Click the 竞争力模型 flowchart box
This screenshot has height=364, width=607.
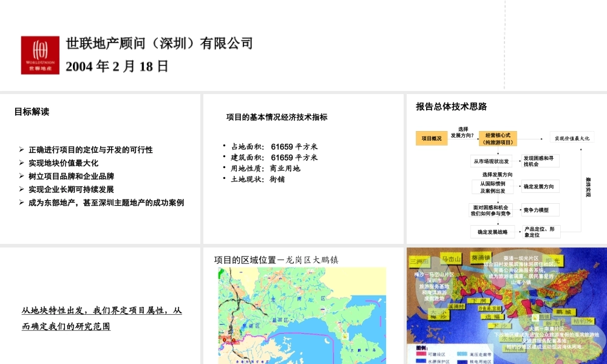pyautogui.click(x=540, y=210)
